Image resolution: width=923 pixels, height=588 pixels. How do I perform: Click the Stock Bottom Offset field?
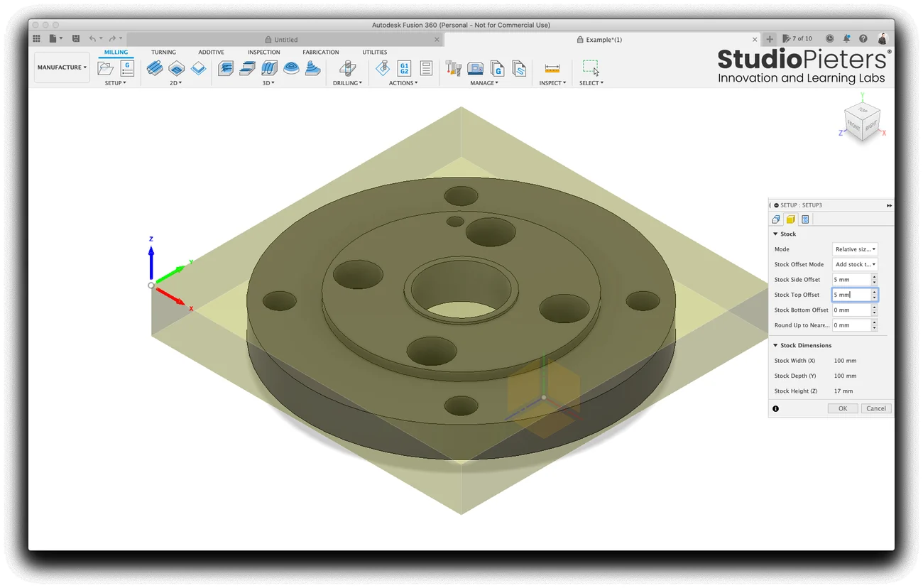(x=851, y=310)
